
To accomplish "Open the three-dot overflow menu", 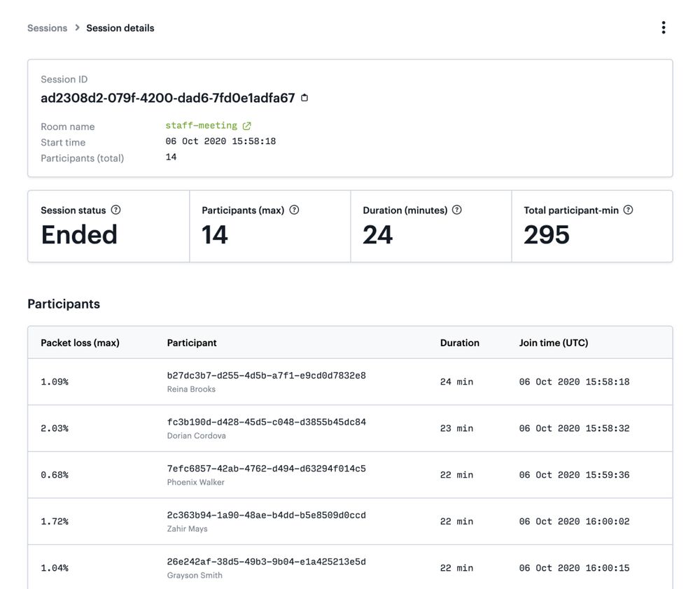I will pos(663,27).
